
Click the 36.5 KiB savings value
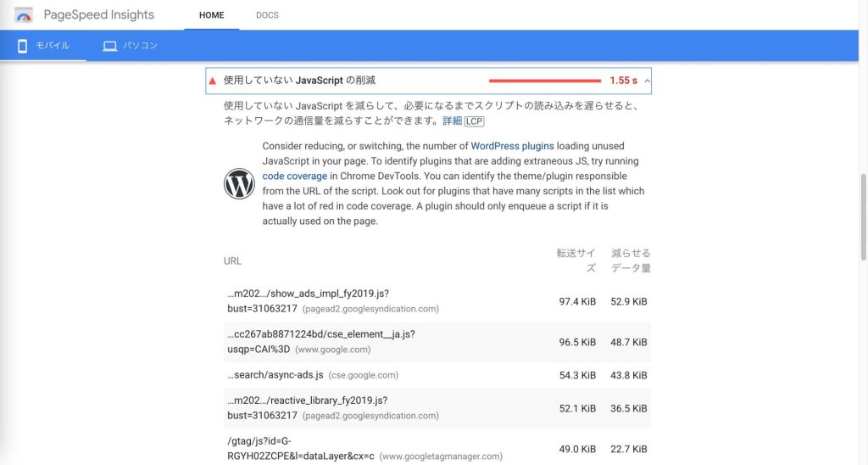629,408
